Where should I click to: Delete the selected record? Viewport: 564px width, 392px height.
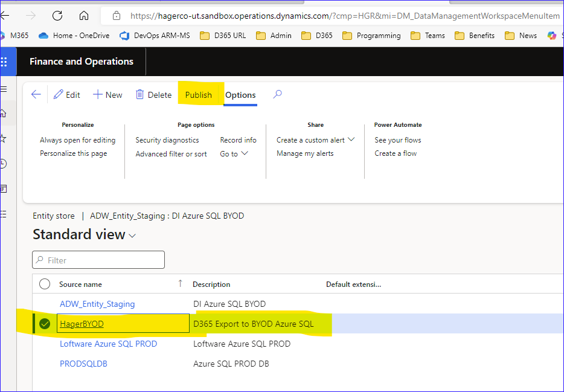pos(153,95)
